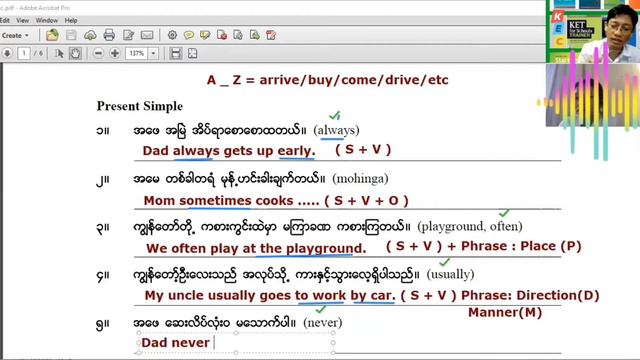640x360 pixels.
Task: Click the '(always)' hint word
Action: point(336,130)
